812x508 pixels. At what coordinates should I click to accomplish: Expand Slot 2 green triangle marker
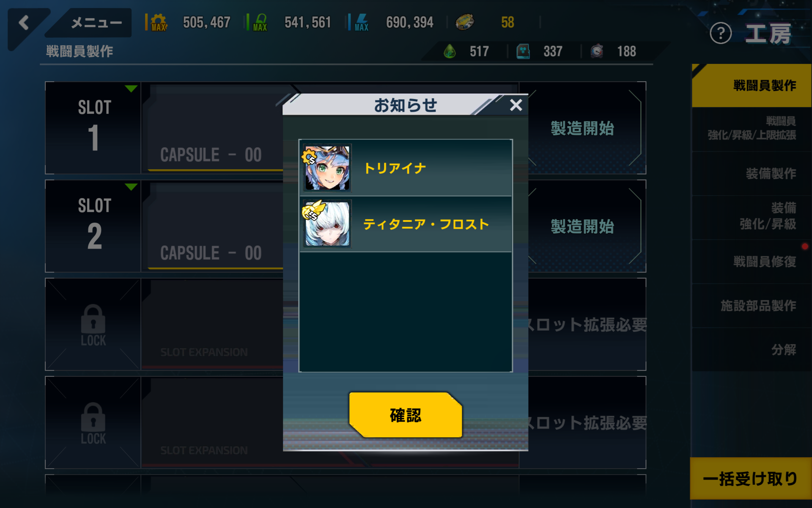point(131,187)
